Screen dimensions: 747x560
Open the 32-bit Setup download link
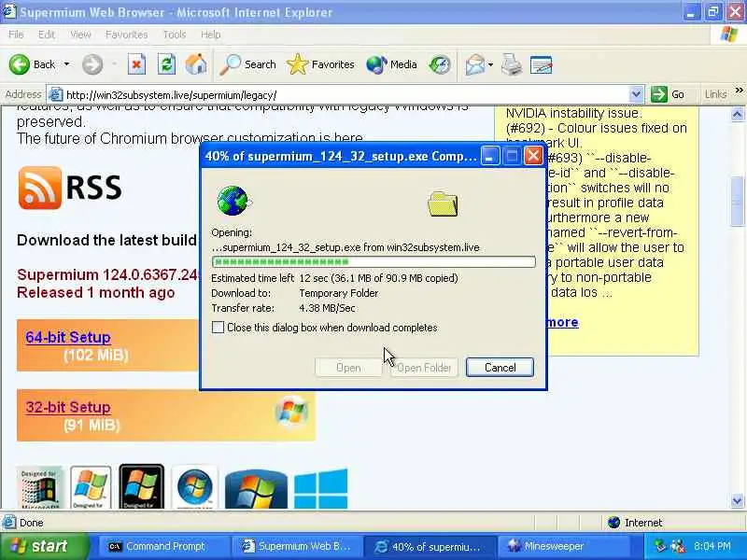pyautogui.click(x=68, y=407)
